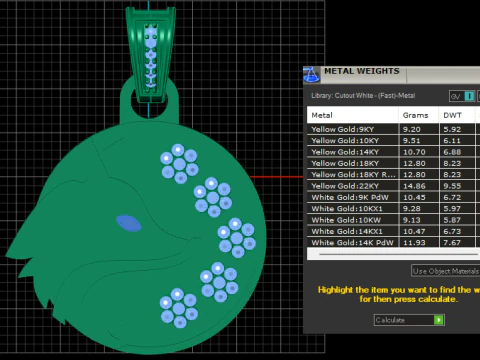Screen dimensions: 480x360
Task: Select the Yellow Gold:14KY row
Action: 393,152
